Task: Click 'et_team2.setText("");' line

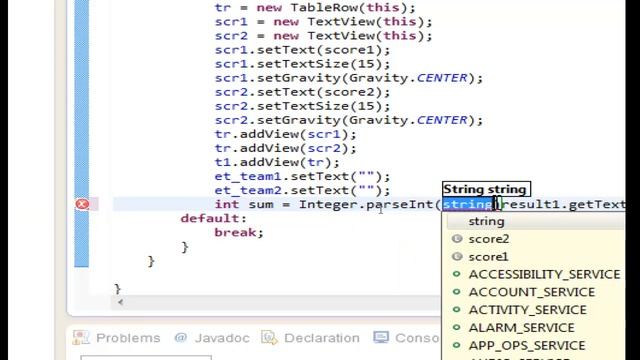Action: (x=302, y=190)
